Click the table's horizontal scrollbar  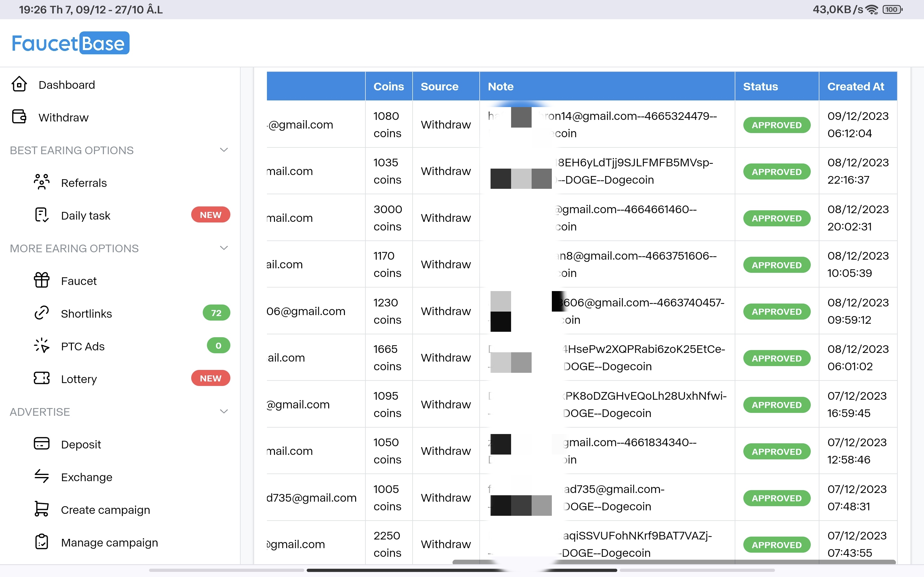673,562
